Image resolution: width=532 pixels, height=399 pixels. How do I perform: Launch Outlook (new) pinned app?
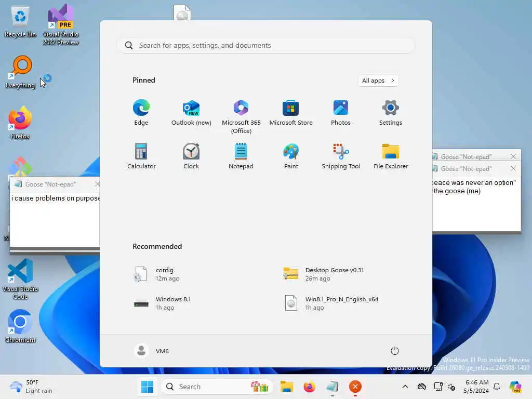point(191,113)
